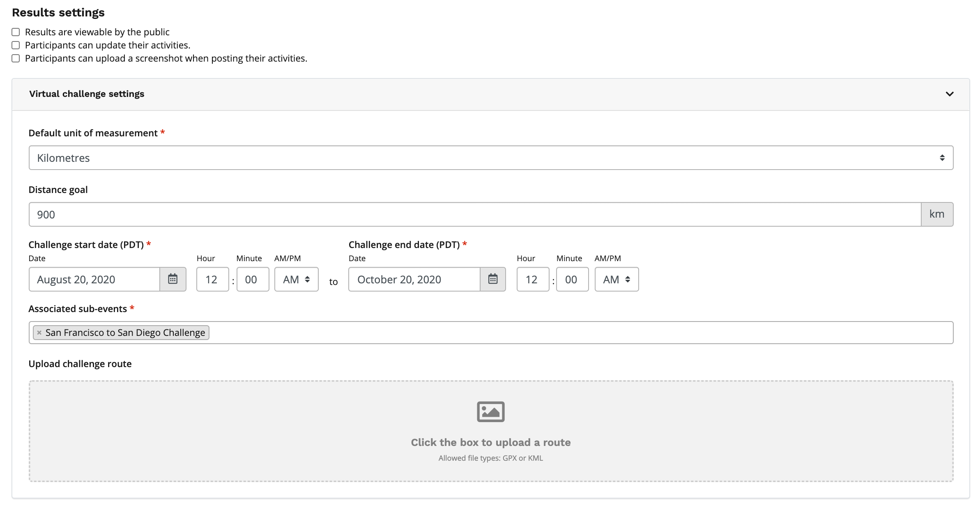Viewport: 980px width, 510px height.
Task: Open the end date calendar picker
Action: [493, 279]
